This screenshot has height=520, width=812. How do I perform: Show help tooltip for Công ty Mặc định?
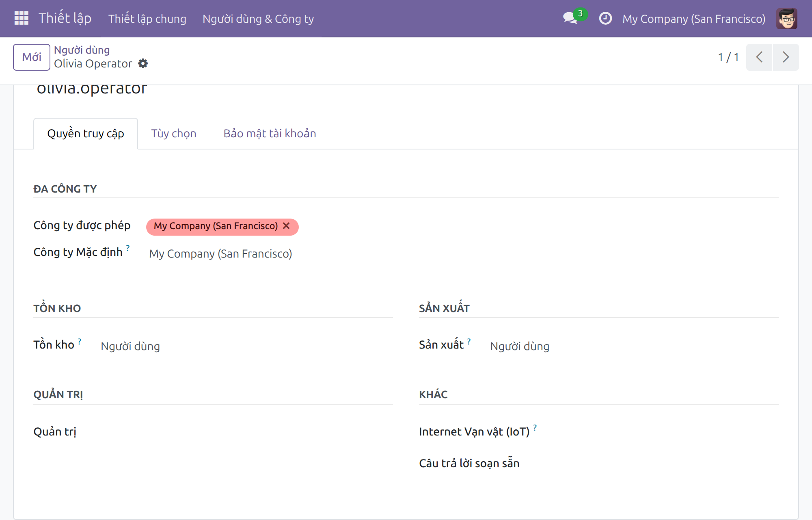(128, 247)
